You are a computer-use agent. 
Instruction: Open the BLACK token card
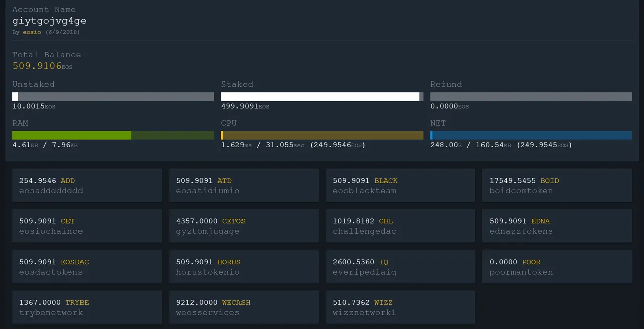point(400,185)
